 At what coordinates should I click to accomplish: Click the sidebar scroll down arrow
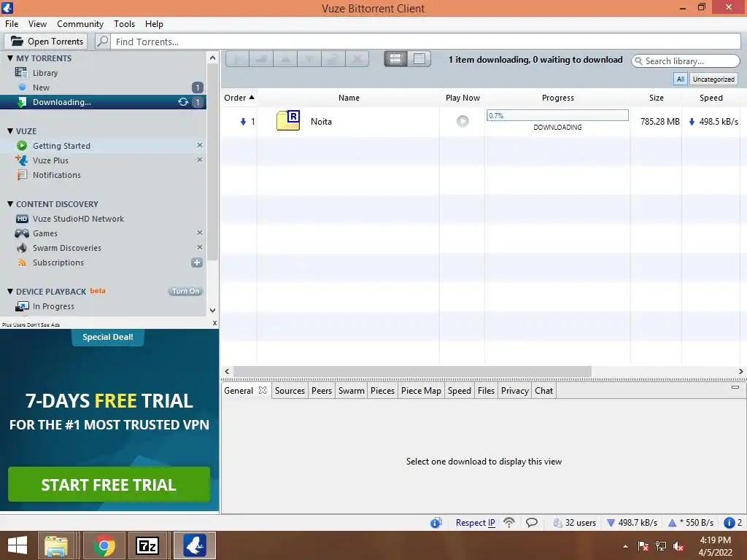pos(212,310)
